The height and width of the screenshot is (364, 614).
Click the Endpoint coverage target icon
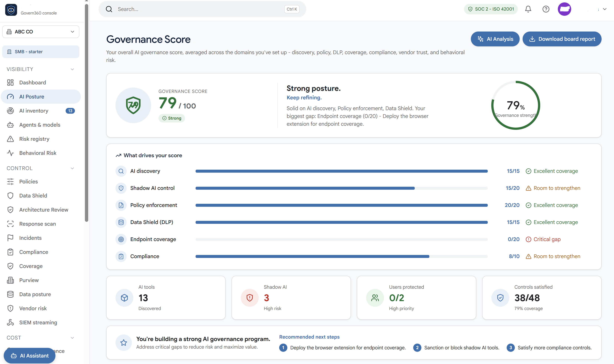pyautogui.click(x=121, y=239)
